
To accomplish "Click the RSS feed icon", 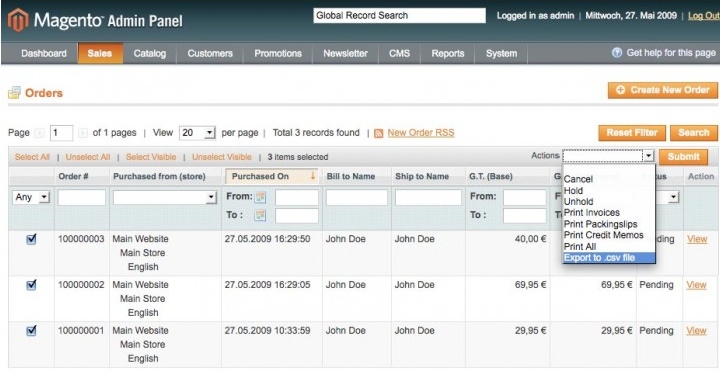I will [x=378, y=133].
